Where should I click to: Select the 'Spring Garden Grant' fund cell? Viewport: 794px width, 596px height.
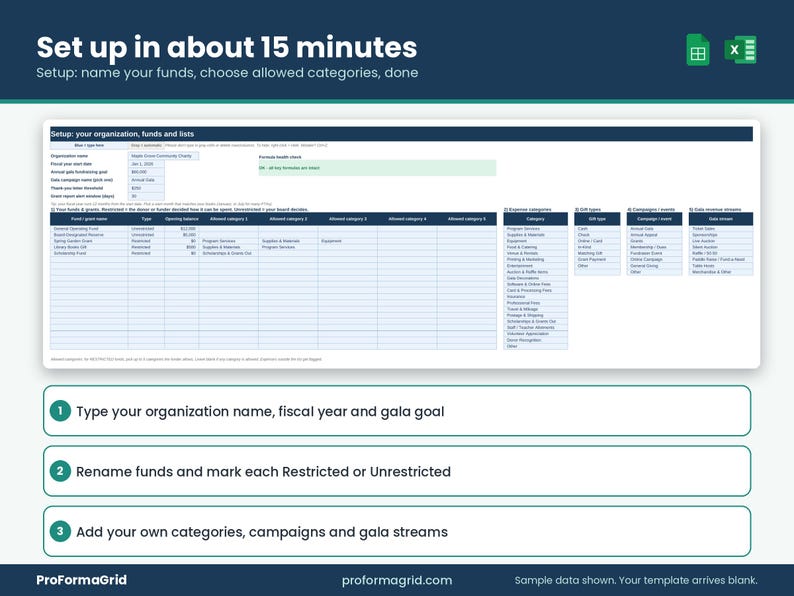89,241
